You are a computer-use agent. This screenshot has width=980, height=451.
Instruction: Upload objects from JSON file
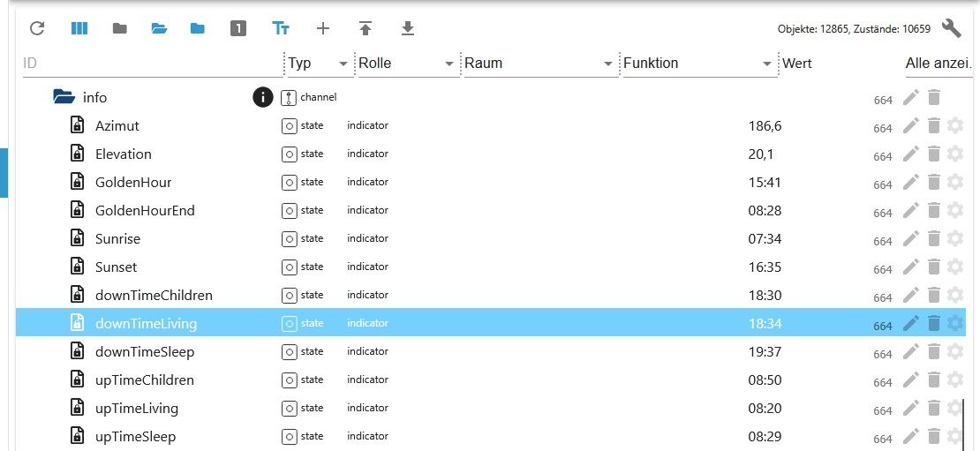point(366,28)
